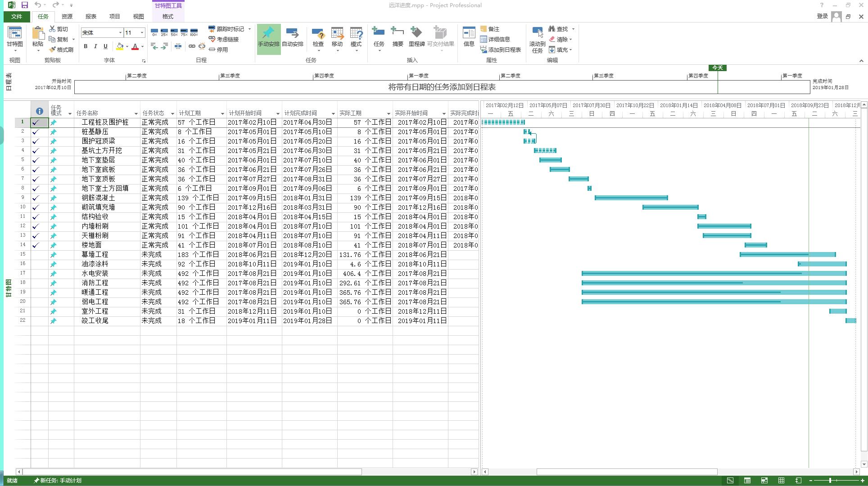The image size is (868, 486).
Task: Click the Save icon in quick access toolbar
Action: (24, 5)
